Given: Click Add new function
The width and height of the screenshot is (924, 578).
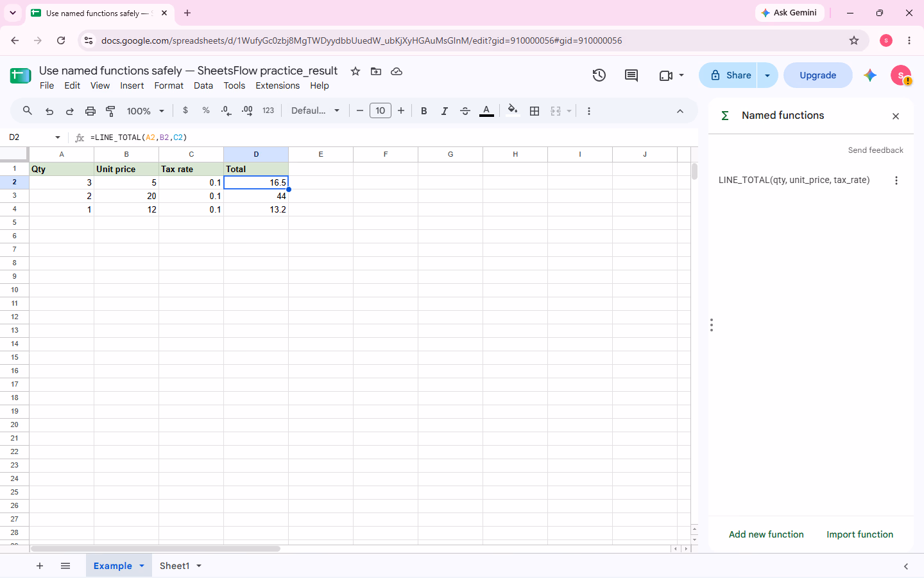Looking at the screenshot, I should click(x=766, y=534).
